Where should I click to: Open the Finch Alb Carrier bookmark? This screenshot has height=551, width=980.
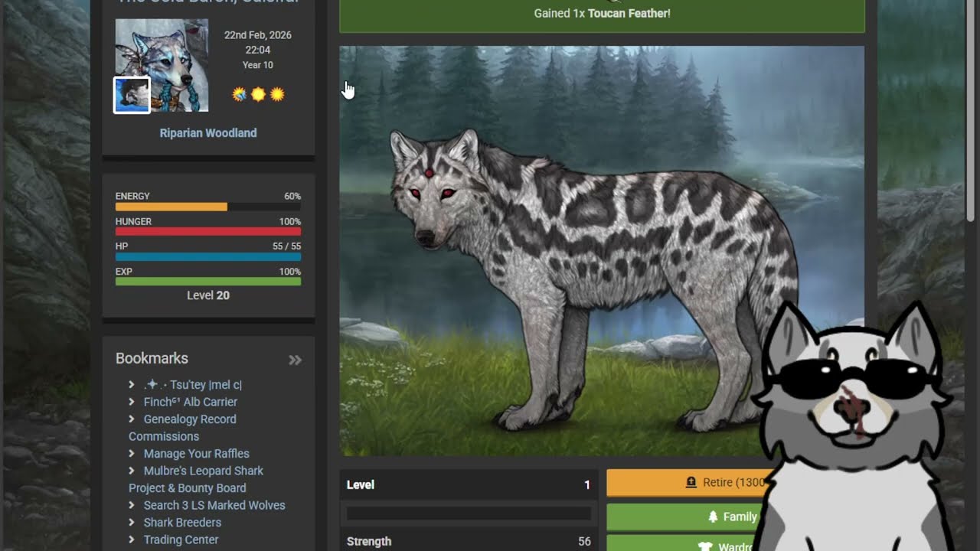(x=191, y=402)
